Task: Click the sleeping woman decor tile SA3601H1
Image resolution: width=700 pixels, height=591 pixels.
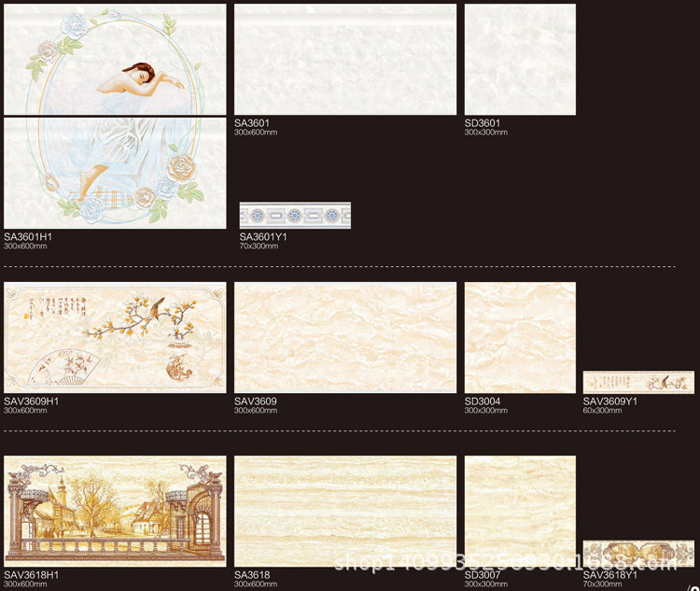Action: (115, 117)
